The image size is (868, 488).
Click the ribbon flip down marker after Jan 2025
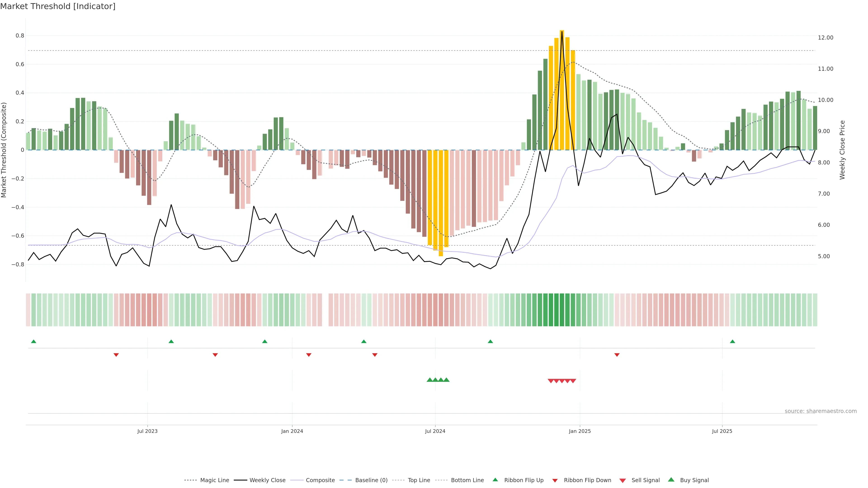[x=617, y=355]
